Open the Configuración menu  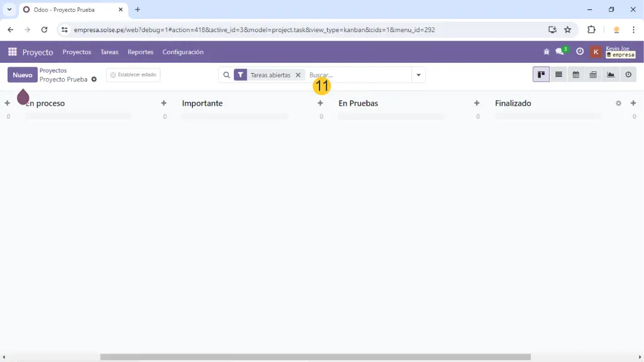tap(182, 52)
